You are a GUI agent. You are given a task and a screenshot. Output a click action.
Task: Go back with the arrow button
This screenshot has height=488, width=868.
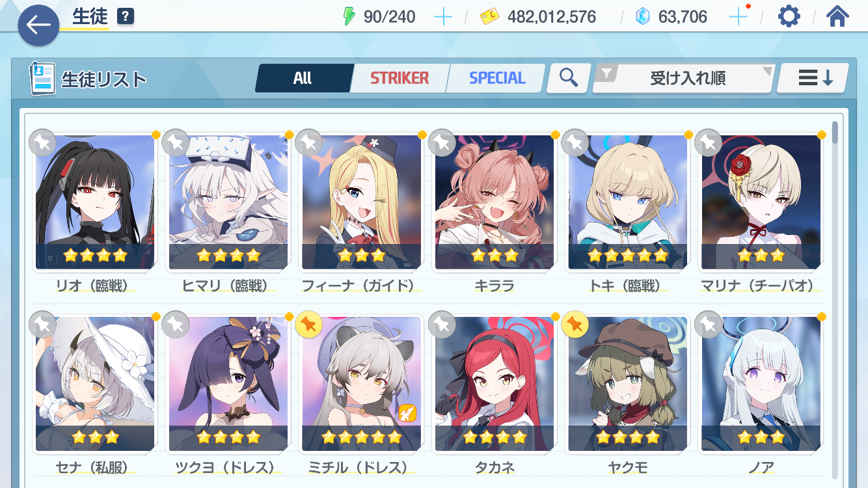point(38,25)
